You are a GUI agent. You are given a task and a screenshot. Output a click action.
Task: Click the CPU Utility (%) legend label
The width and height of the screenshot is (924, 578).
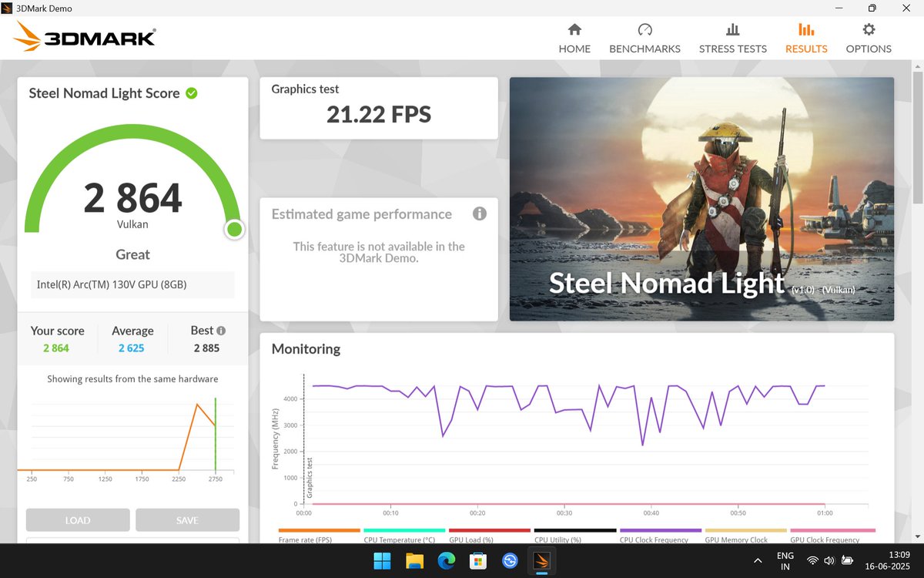(557, 539)
